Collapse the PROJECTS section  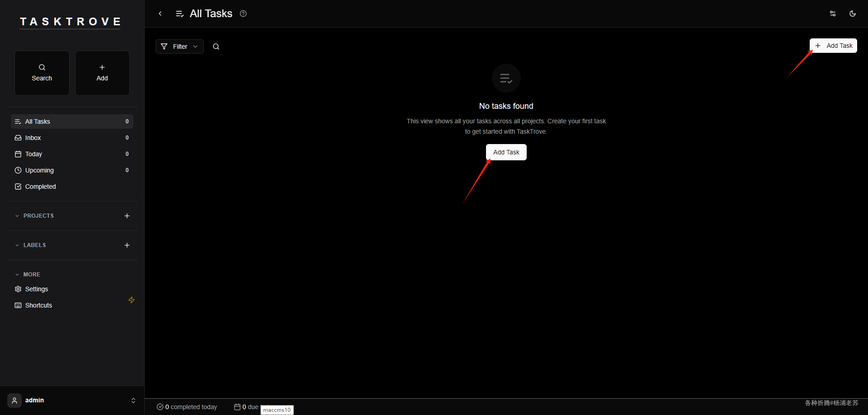(34, 216)
